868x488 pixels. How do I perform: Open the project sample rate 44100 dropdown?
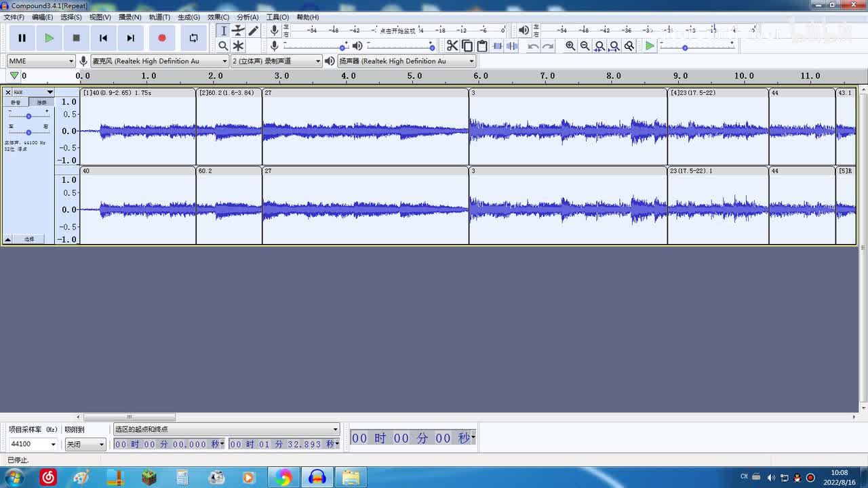33,445
